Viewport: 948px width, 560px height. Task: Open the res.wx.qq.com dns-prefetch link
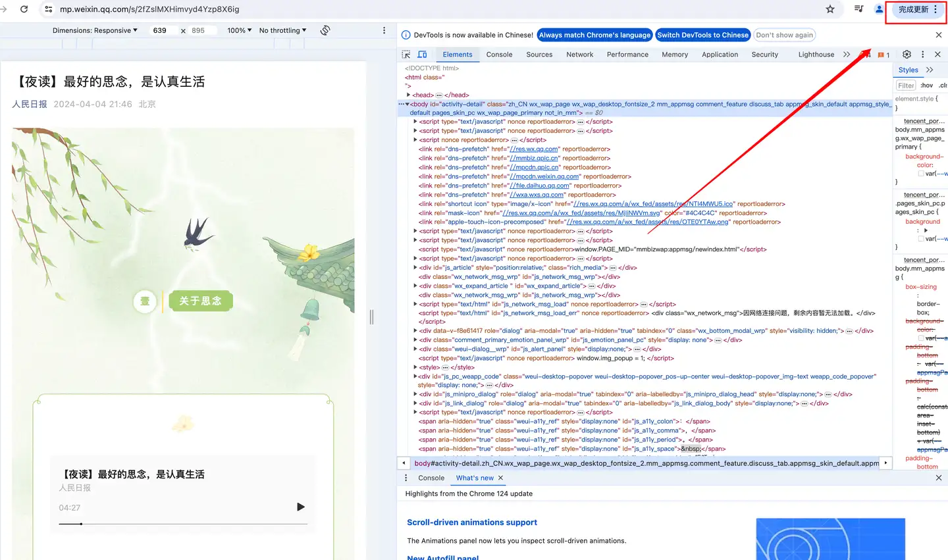click(x=533, y=149)
